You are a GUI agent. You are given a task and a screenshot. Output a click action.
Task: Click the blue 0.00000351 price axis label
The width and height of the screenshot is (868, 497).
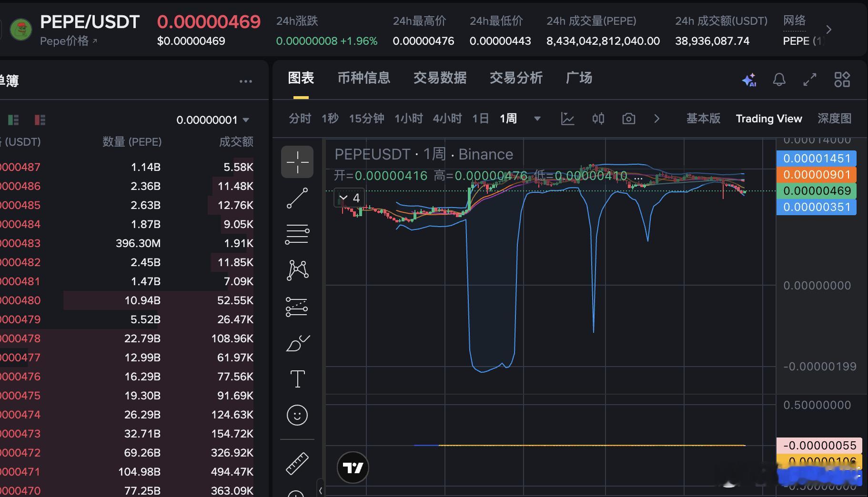coord(817,207)
